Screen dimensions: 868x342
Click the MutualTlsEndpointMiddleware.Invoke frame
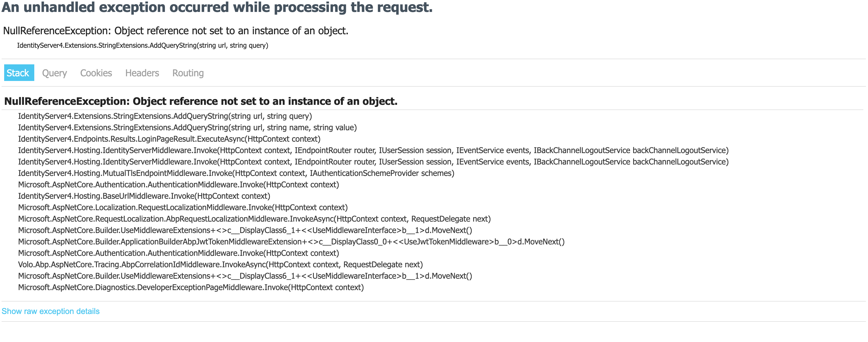coord(236,173)
